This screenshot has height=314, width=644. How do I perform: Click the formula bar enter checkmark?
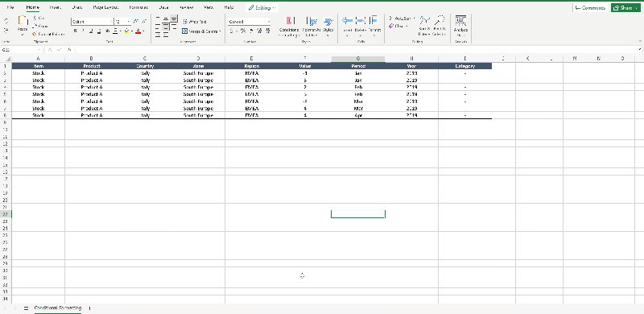[x=59, y=50]
